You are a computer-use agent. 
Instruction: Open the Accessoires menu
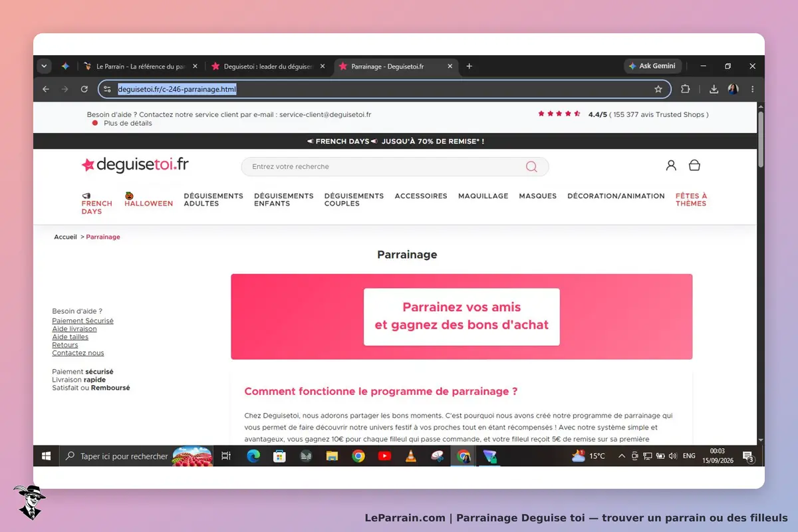point(421,196)
